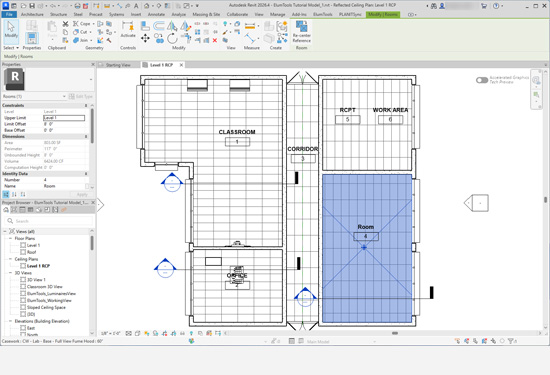The width and height of the screenshot is (550, 375).
Task: Select the Mirror Pick Axis tool
Action: (172, 26)
